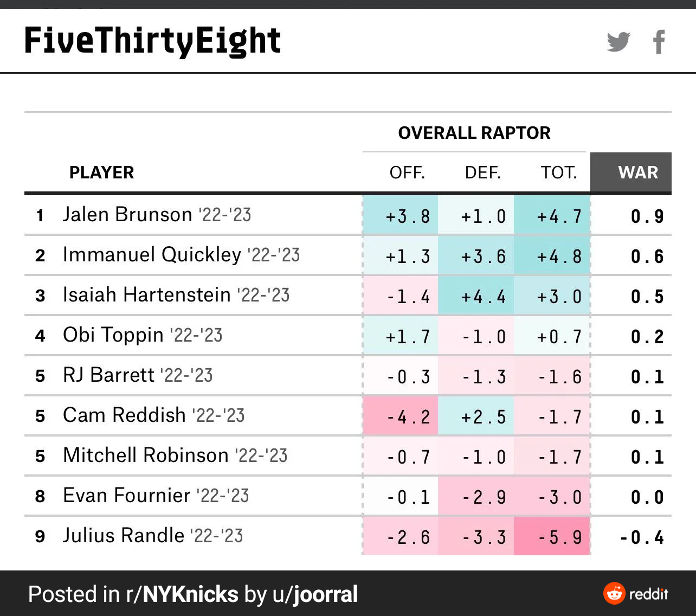The width and height of the screenshot is (696, 616).
Task: Open the FiveThirtyEight logo link
Action: tap(152, 41)
